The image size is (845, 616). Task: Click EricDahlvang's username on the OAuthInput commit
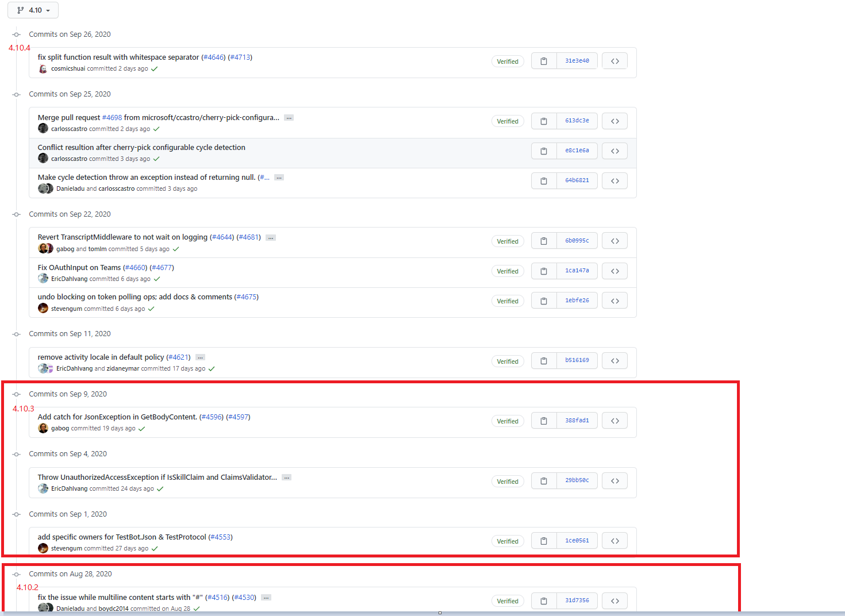[70, 278]
